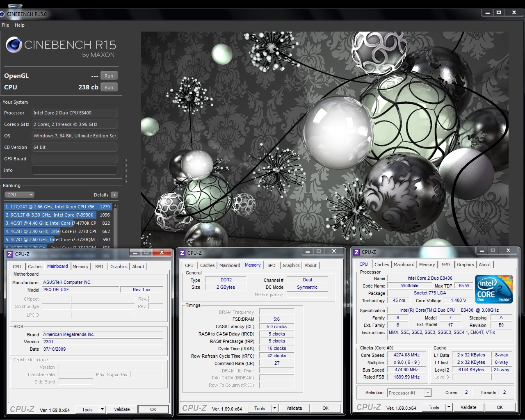Click Cinebench title bar app icon
The width and height of the screenshot is (525, 420).
coord(2,14)
